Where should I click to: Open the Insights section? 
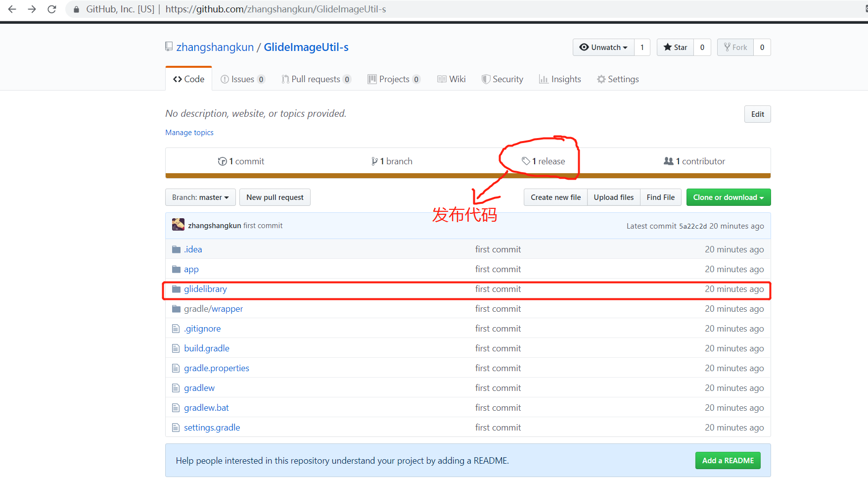[566, 79]
